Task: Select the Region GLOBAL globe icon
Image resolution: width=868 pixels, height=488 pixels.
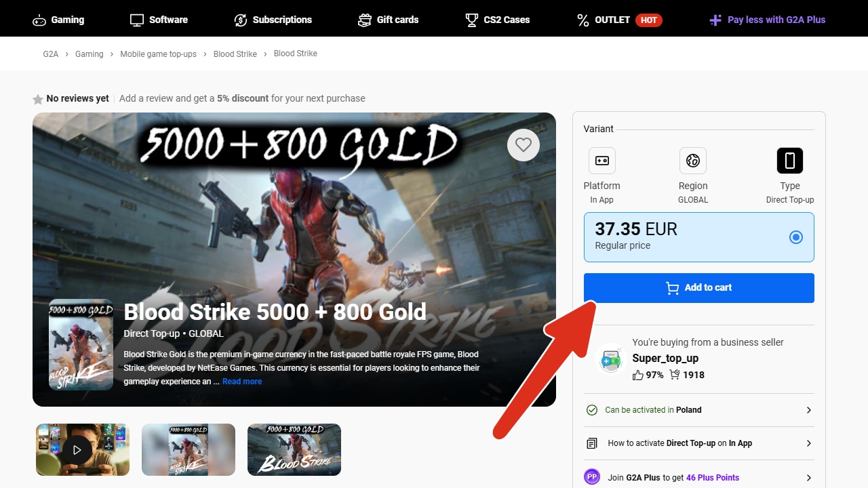Action: pyautogui.click(x=692, y=161)
